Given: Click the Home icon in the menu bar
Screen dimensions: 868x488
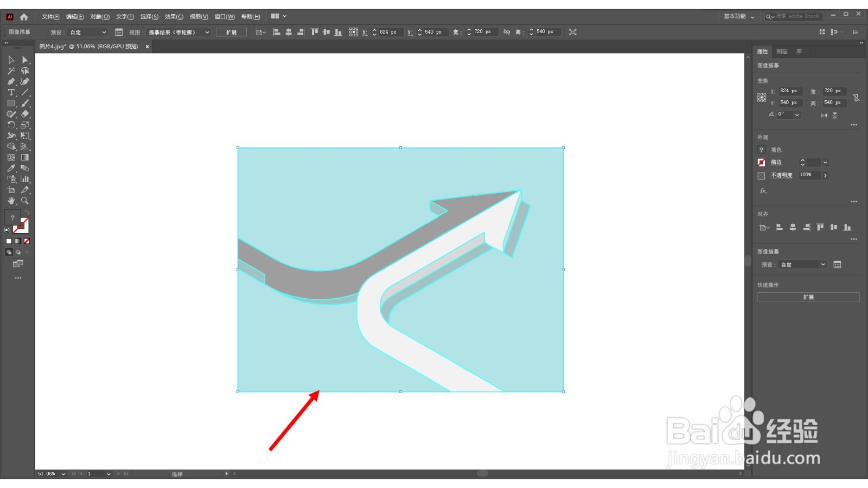Looking at the screenshot, I should [x=24, y=17].
